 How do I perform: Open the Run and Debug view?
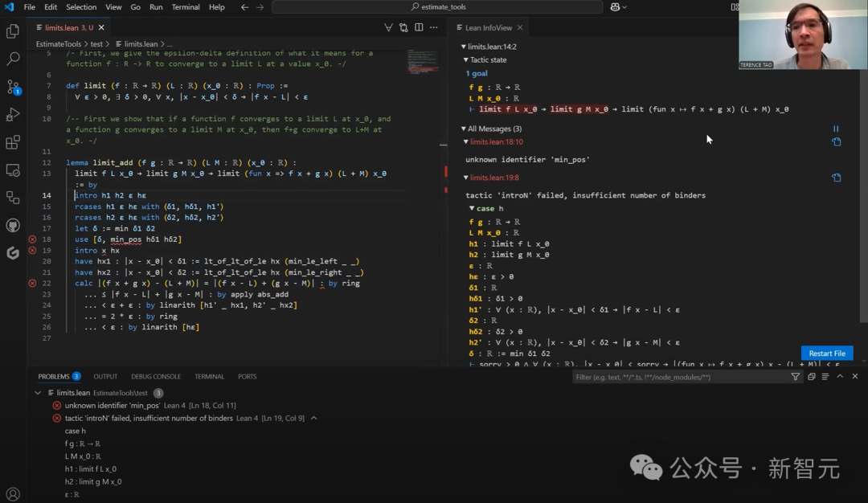point(13,115)
